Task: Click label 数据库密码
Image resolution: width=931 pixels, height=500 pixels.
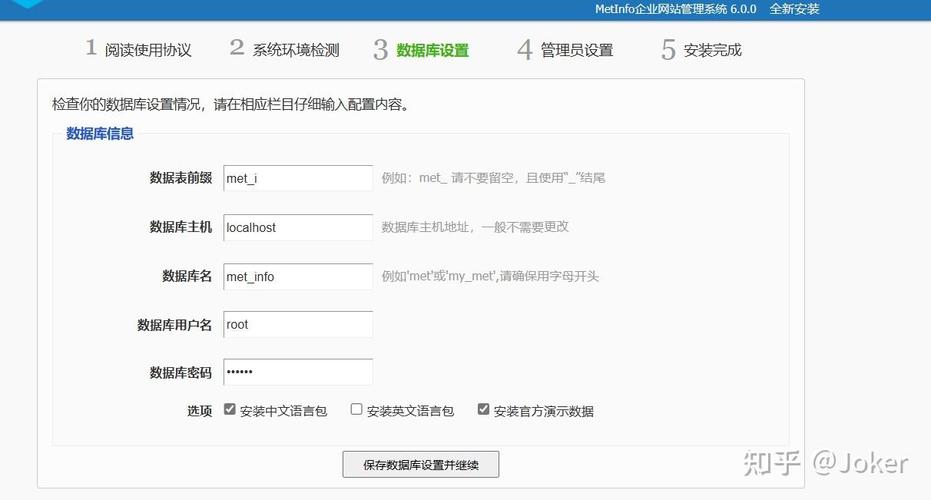Action: tap(180, 373)
